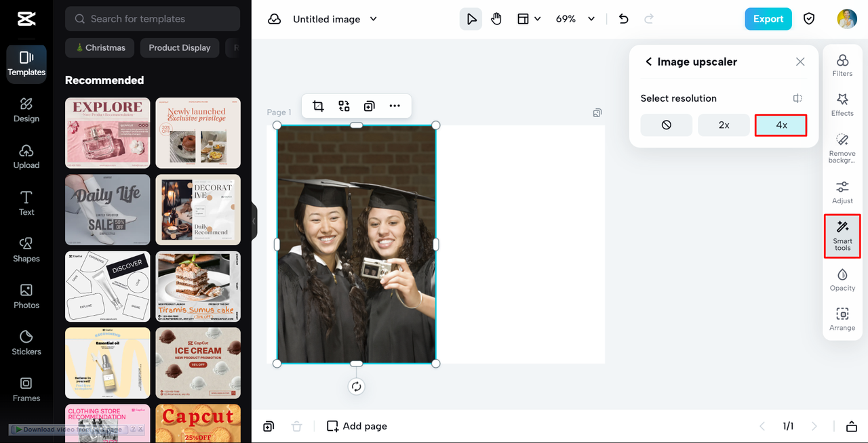Viewport: 868px width, 443px height.
Task: Open the Stickers panel
Action: point(26,343)
